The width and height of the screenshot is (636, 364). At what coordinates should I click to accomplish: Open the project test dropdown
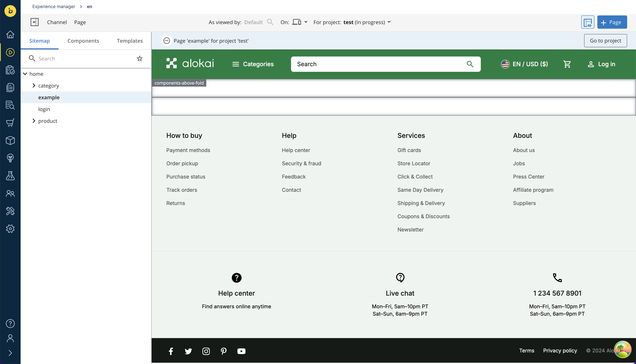coord(367,22)
